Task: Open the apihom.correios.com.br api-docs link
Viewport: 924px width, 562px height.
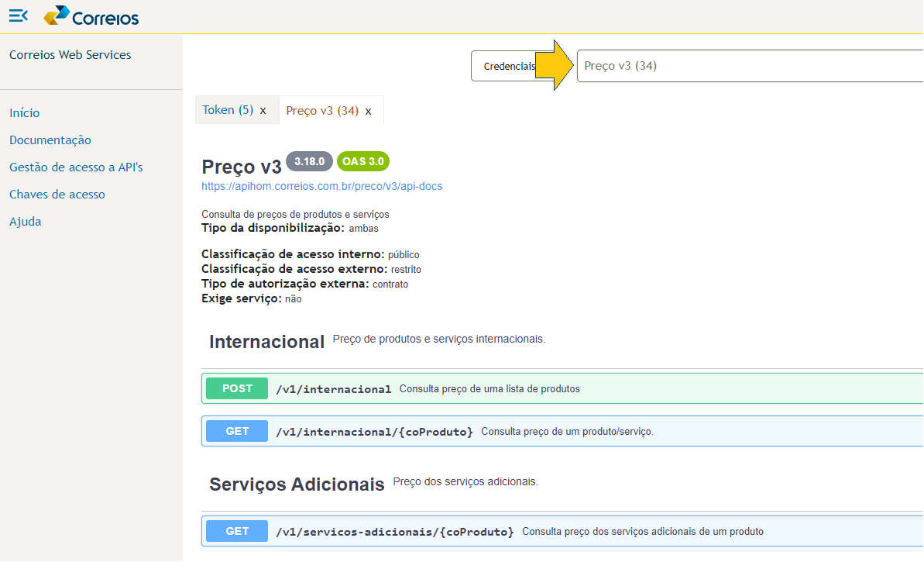Action: tap(321, 186)
